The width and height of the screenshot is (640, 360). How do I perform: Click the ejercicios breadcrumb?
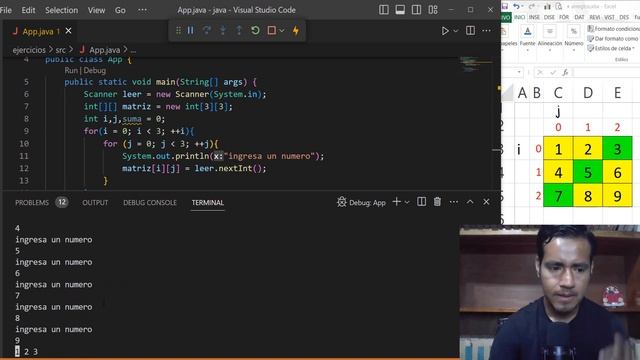[29, 50]
